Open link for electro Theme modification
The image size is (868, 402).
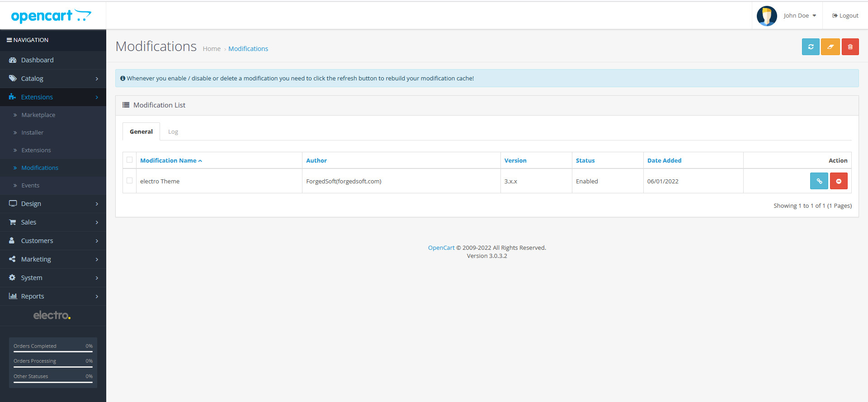coord(819,181)
